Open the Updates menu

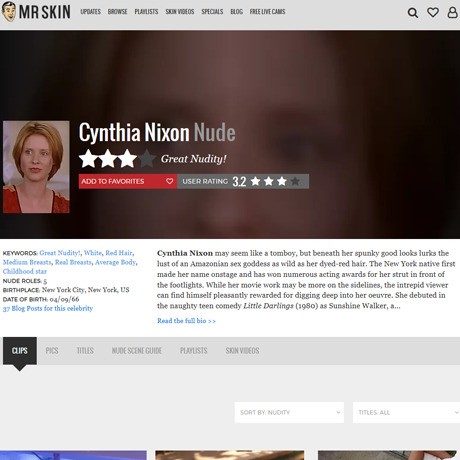pyautogui.click(x=90, y=12)
